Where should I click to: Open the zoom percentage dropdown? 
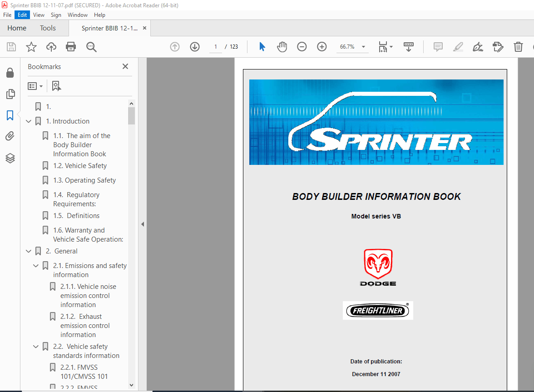tap(363, 46)
